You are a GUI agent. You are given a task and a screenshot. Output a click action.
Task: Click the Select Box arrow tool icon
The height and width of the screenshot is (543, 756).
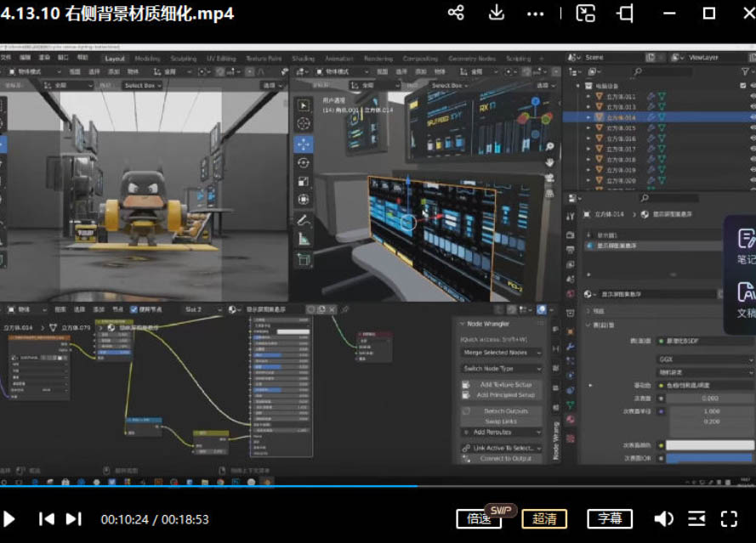tap(304, 105)
